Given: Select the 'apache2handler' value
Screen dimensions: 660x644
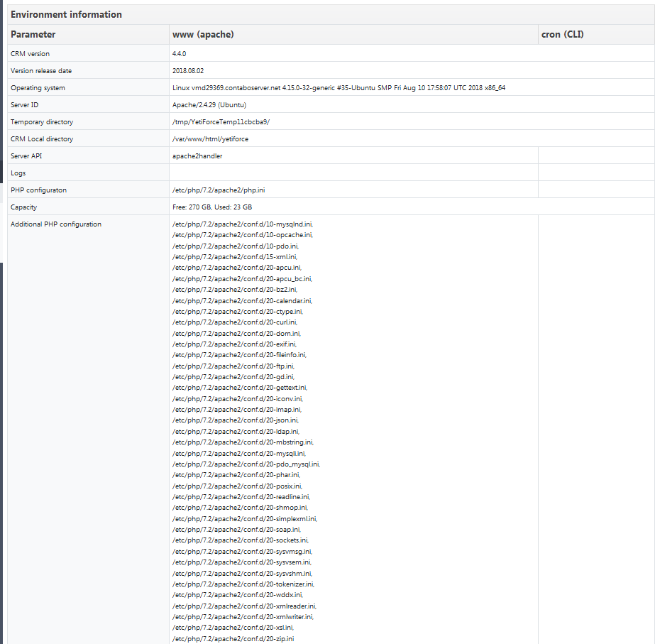Looking at the screenshot, I should 197,155.
